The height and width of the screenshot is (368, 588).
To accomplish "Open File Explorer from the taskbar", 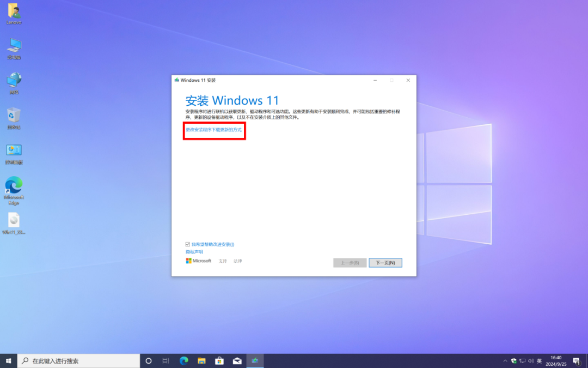I will (202, 361).
